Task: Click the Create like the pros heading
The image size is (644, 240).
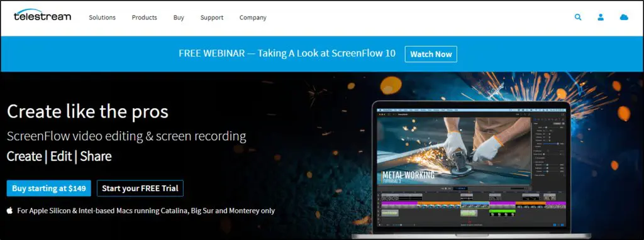Action: pyautogui.click(x=87, y=112)
